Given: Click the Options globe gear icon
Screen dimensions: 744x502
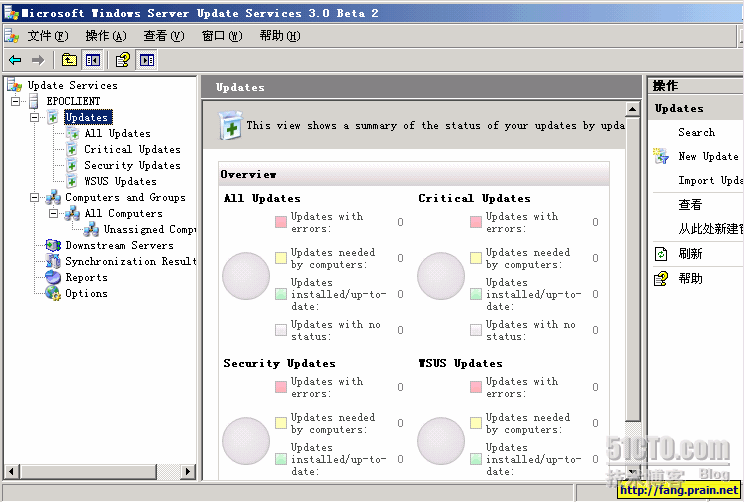Looking at the screenshot, I should click(x=53, y=293).
